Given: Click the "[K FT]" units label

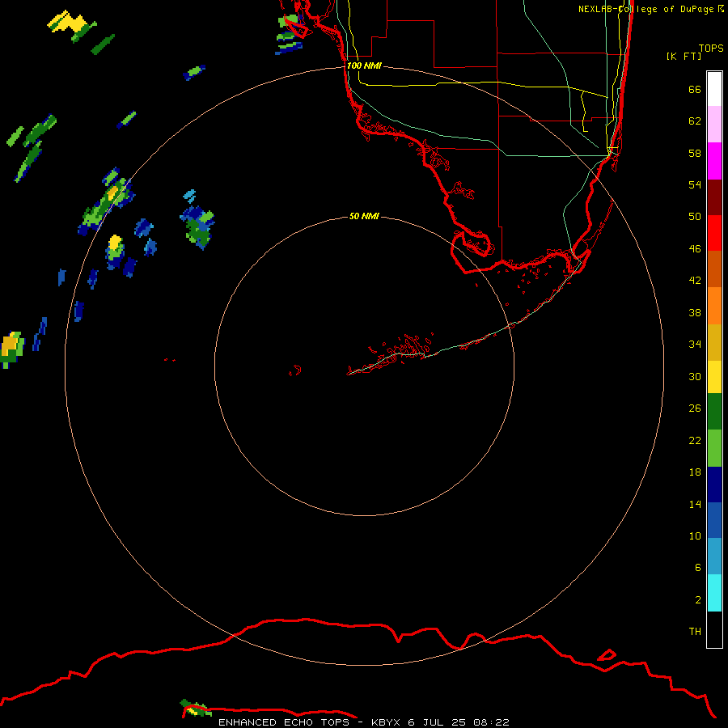Looking at the screenshot, I should click(684, 56).
